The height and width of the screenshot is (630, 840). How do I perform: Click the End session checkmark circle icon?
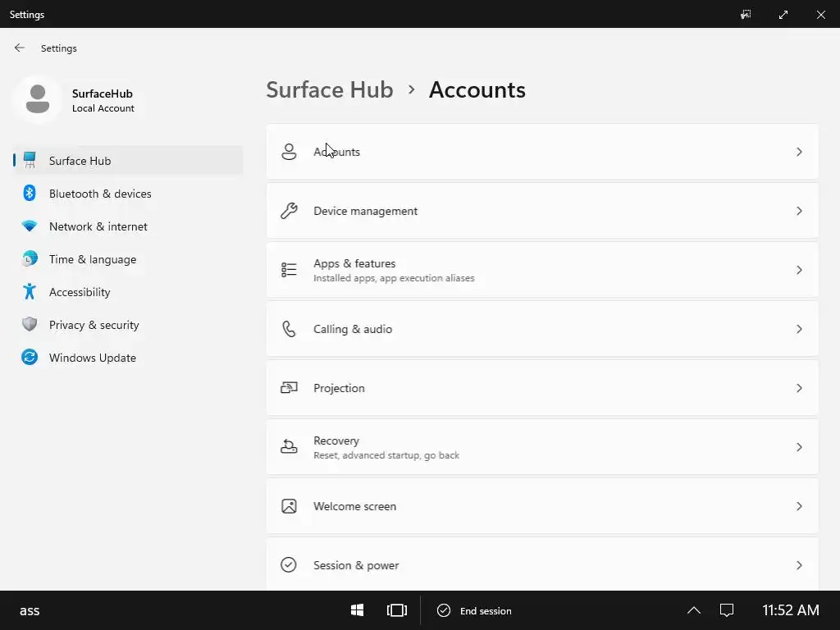coord(444,610)
